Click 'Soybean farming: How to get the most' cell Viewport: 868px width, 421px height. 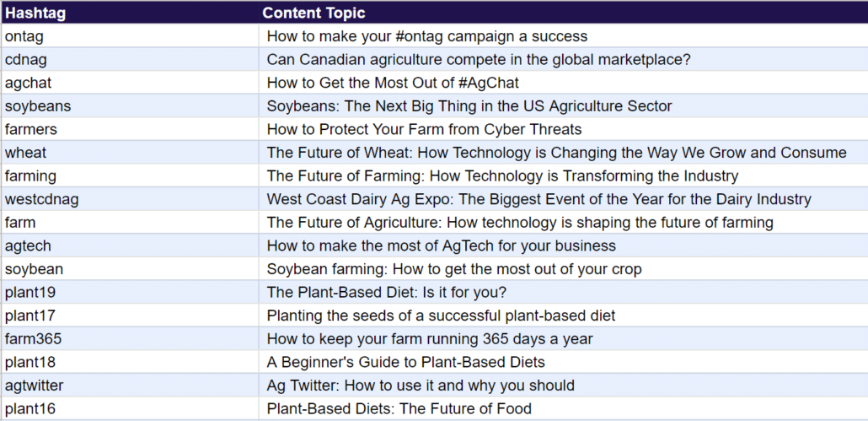563,268
